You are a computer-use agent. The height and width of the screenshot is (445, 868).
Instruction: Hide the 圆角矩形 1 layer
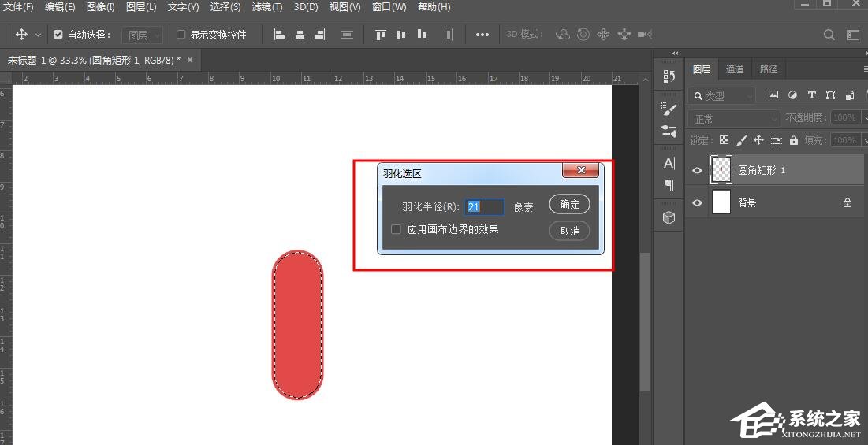coord(697,170)
